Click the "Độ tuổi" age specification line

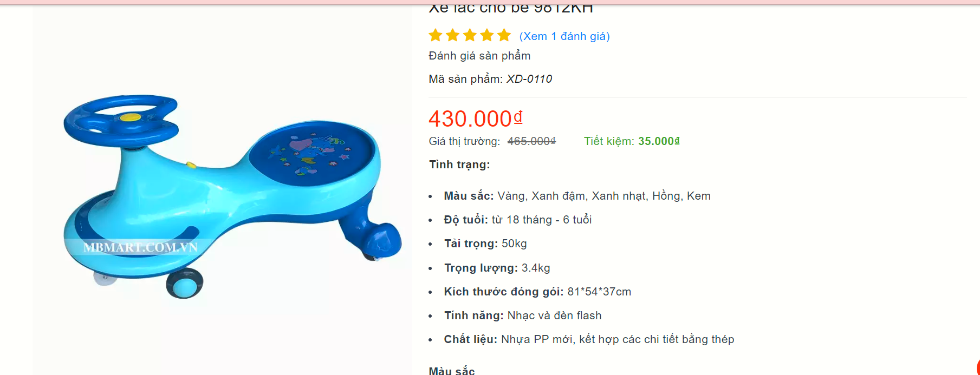click(x=517, y=220)
